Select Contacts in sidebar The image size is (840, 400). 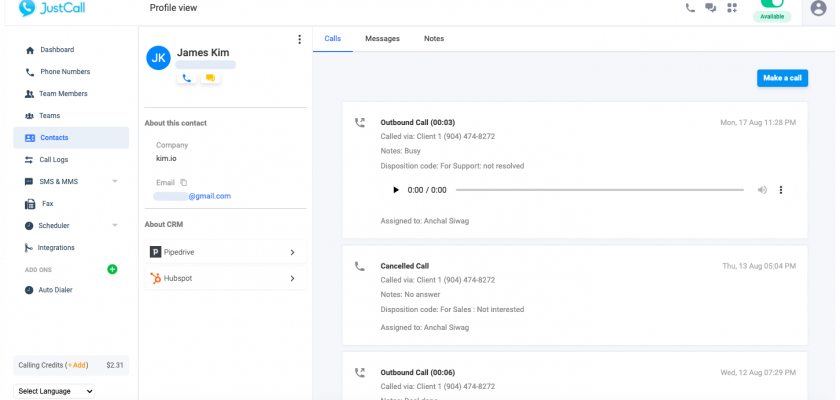point(71,138)
